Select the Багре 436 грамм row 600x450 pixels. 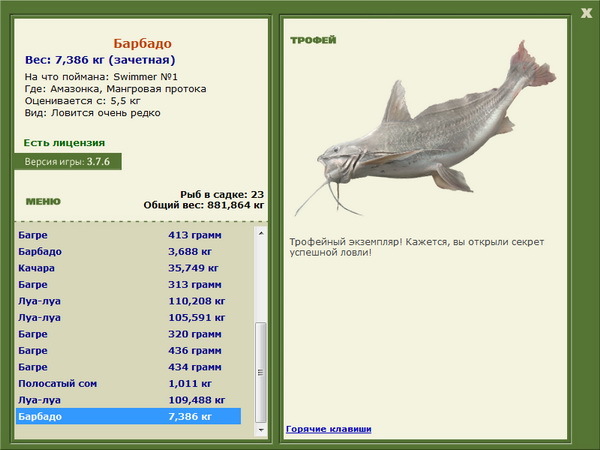(x=129, y=350)
